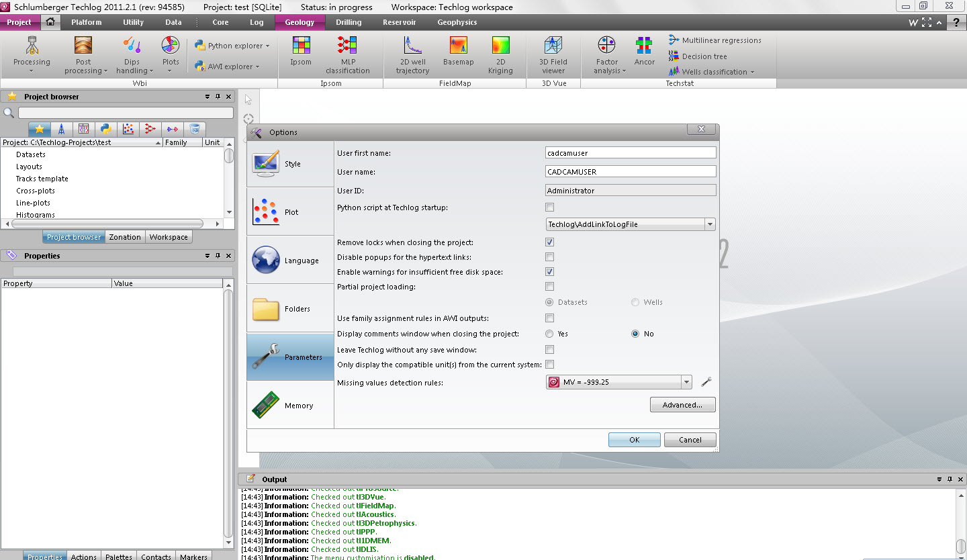Open the help question mark icon
The width and height of the screenshot is (967, 560).
tap(956, 22)
